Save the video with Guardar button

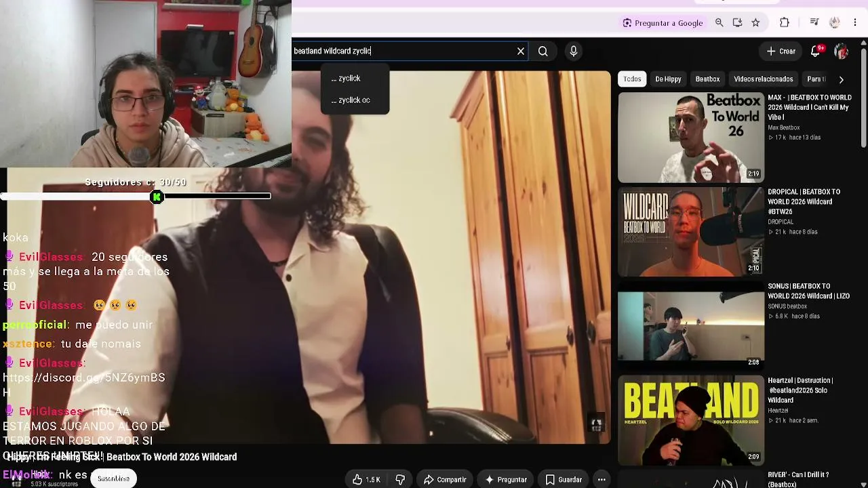[564, 479]
